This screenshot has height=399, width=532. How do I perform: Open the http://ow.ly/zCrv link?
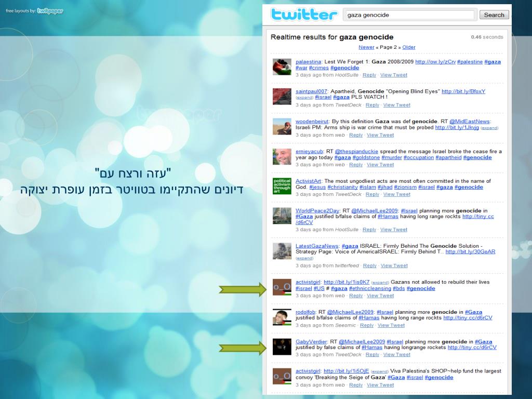coord(435,62)
